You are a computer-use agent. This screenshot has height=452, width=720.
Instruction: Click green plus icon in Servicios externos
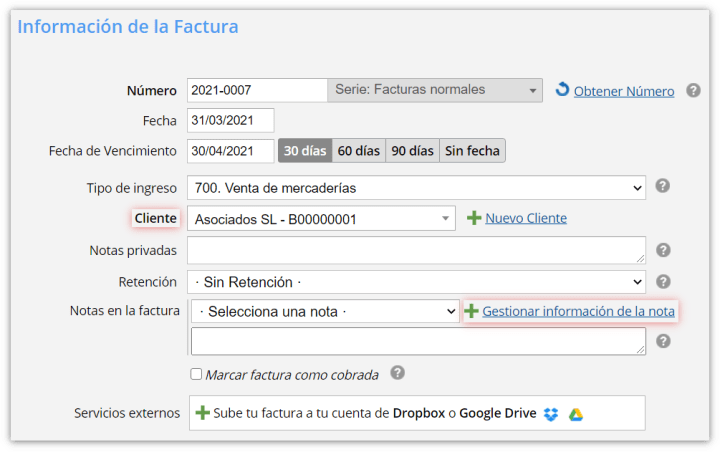(x=202, y=412)
